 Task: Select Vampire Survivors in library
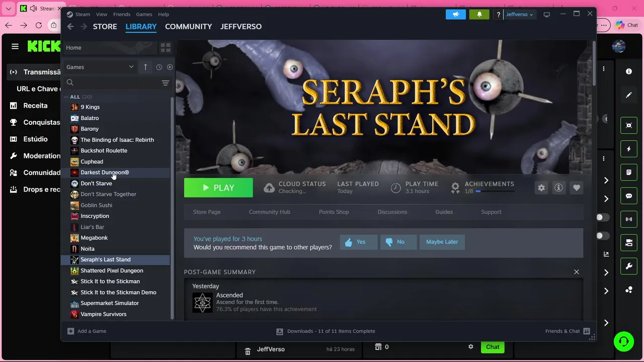click(116, 314)
